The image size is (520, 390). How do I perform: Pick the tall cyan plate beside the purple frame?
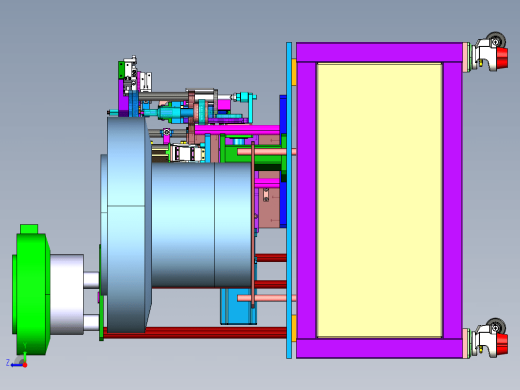tap(289, 200)
